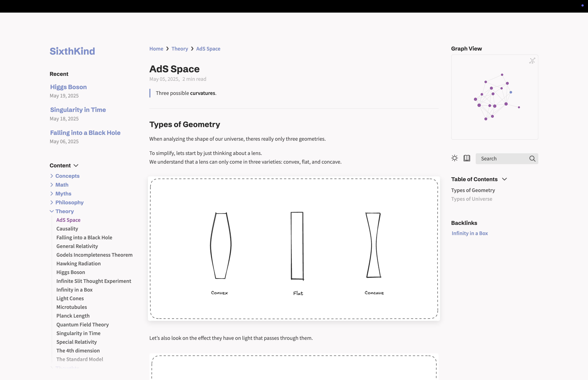The image size is (588, 380).
Task: Collapse the Content explorer chevron
Action: tap(76, 166)
